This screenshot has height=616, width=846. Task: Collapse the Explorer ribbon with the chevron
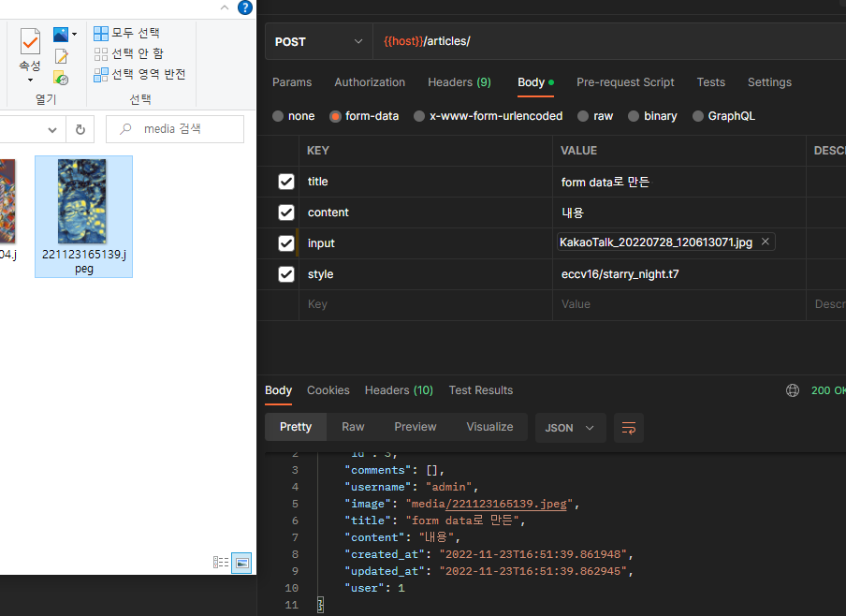(x=225, y=7)
